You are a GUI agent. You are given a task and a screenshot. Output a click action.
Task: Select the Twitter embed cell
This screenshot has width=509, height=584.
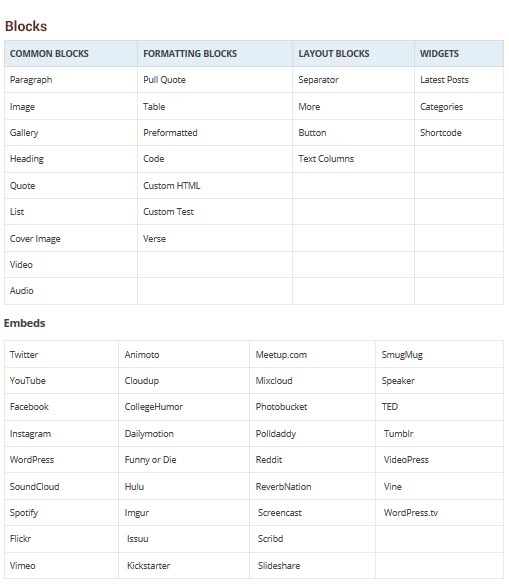[x=61, y=355]
